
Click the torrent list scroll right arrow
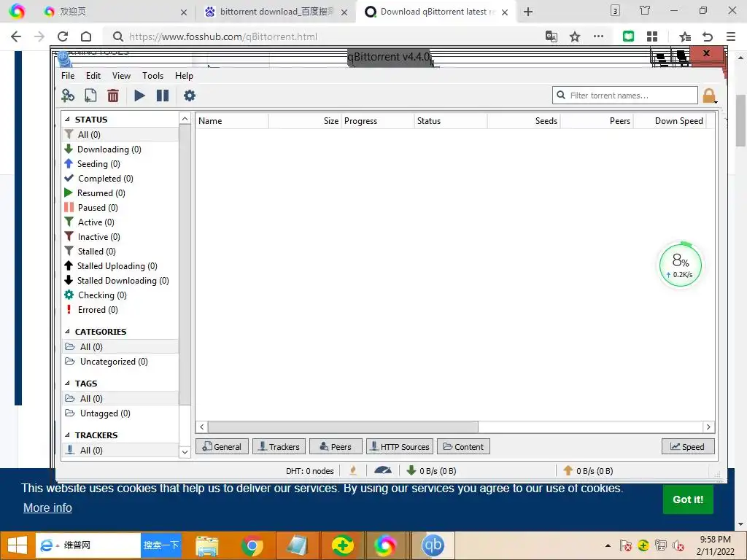click(x=708, y=427)
